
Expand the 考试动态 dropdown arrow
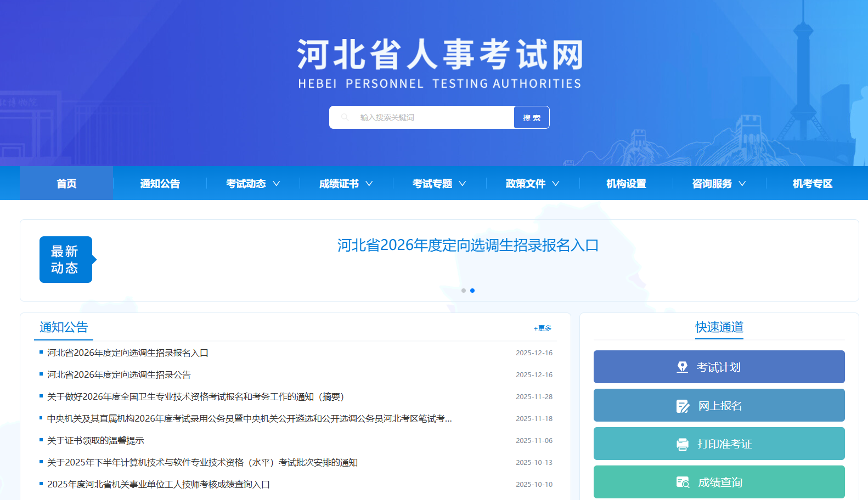[x=277, y=184]
